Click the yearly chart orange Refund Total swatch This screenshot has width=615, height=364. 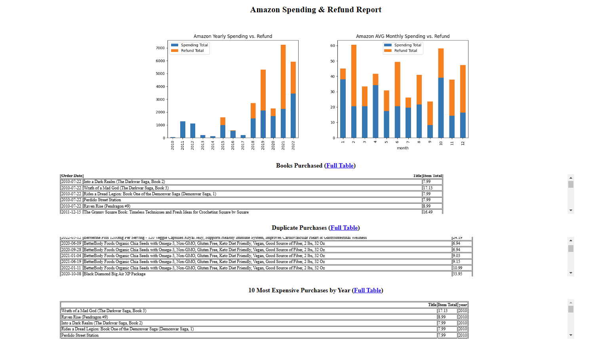pyautogui.click(x=175, y=51)
